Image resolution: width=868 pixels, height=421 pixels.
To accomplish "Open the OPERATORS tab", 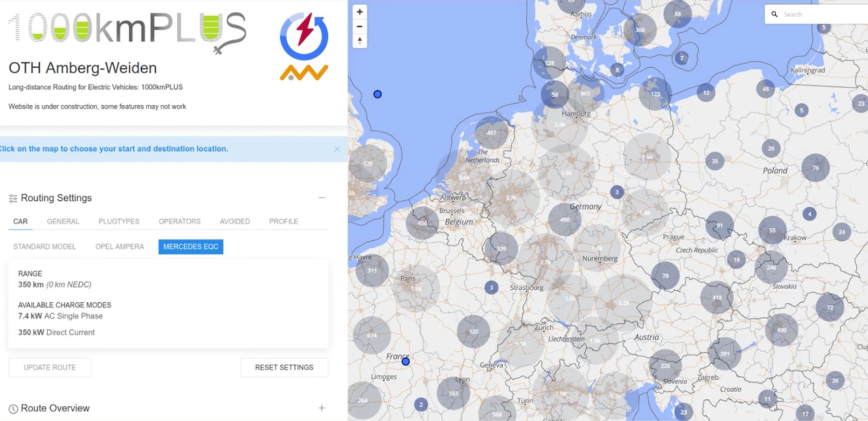I will click(x=180, y=221).
